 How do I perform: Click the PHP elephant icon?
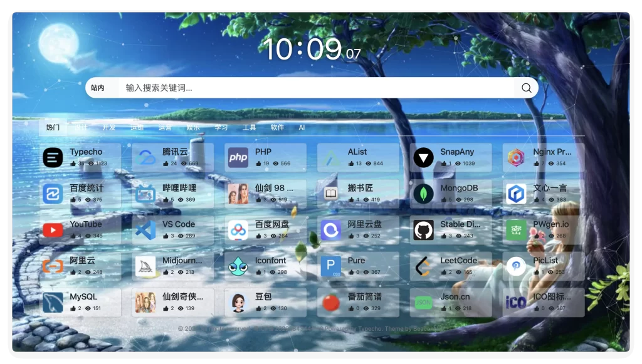(238, 157)
